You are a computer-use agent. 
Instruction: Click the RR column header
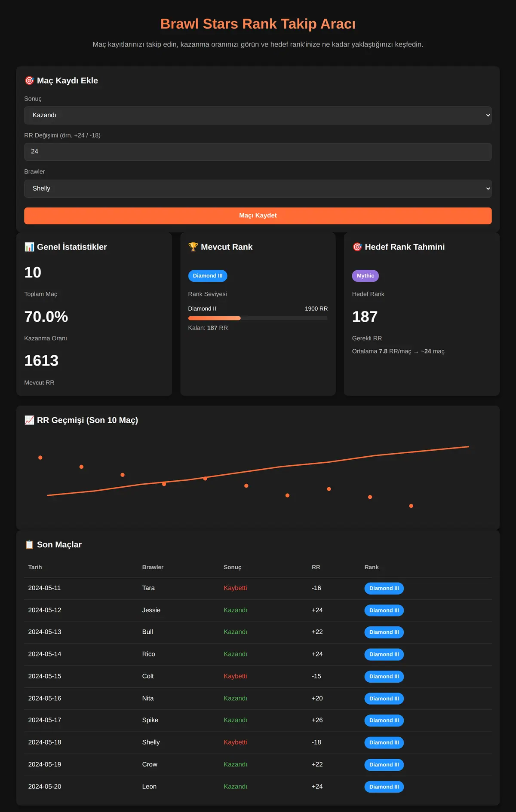pos(316,567)
